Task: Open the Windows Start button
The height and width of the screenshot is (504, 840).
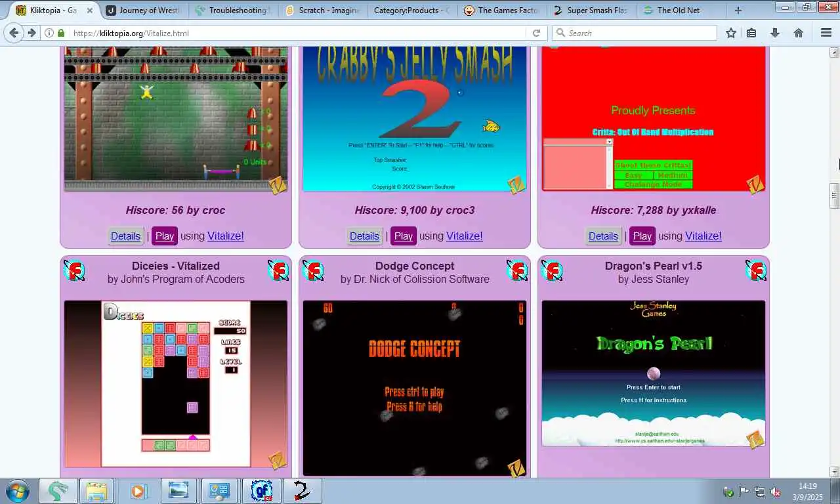Action: [17, 491]
